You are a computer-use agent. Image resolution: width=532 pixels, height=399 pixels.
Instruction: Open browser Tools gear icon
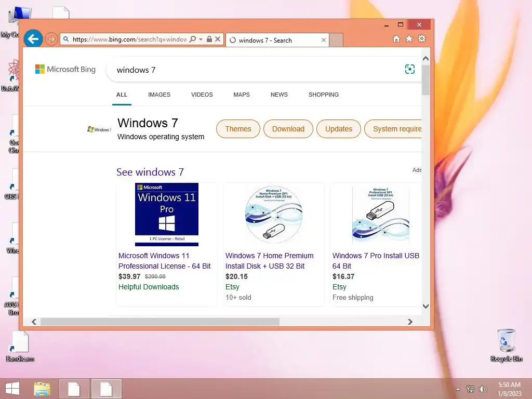(422, 38)
